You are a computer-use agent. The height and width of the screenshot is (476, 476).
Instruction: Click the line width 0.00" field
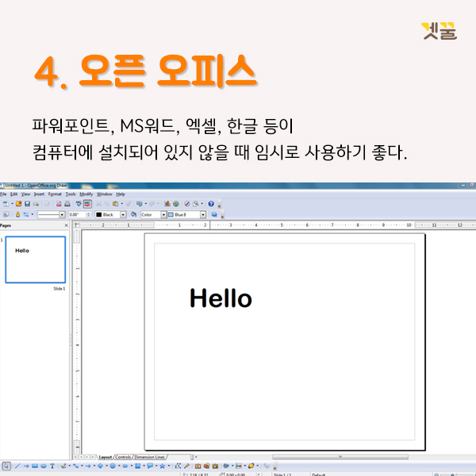[x=78, y=215]
